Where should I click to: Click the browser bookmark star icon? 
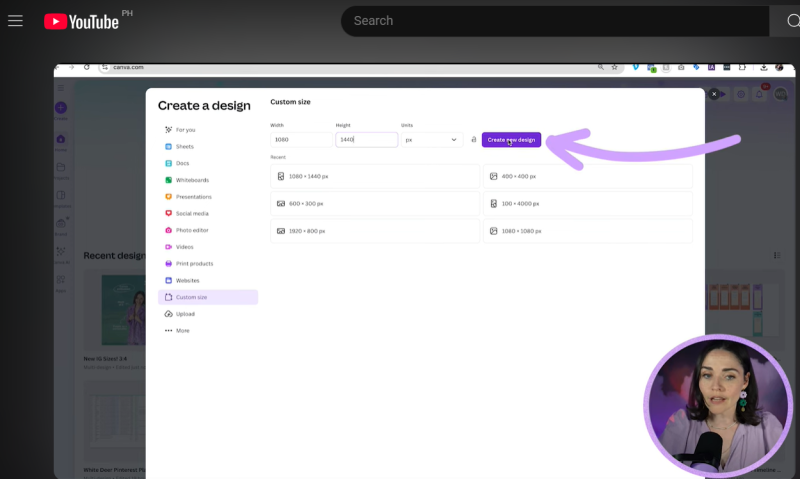coord(615,67)
